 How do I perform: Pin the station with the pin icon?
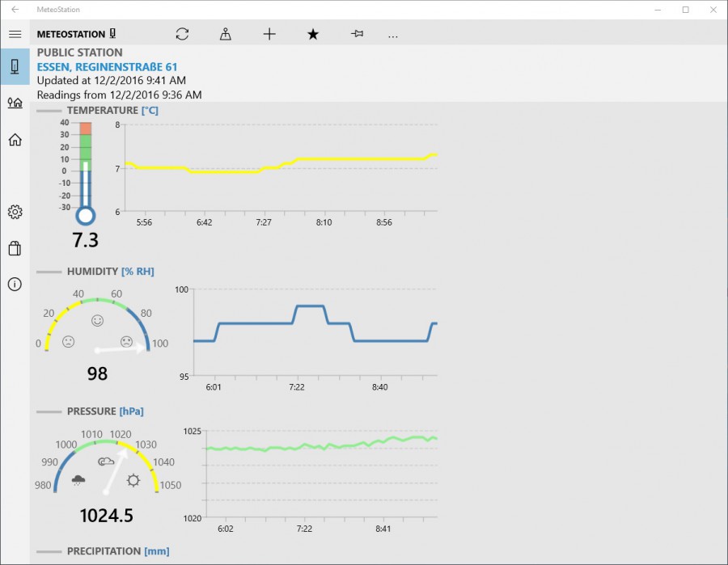pos(357,34)
